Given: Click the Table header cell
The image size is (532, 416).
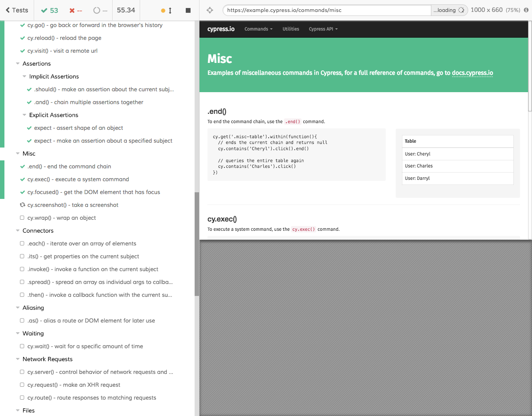Looking at the screenshot, I should pos(458,141).
